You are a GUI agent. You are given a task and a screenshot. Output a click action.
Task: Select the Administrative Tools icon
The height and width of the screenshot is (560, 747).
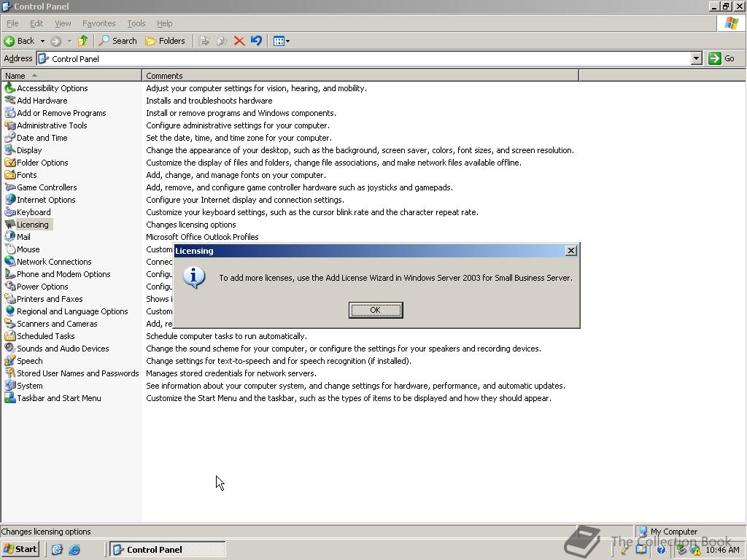[x=10, y=125]
